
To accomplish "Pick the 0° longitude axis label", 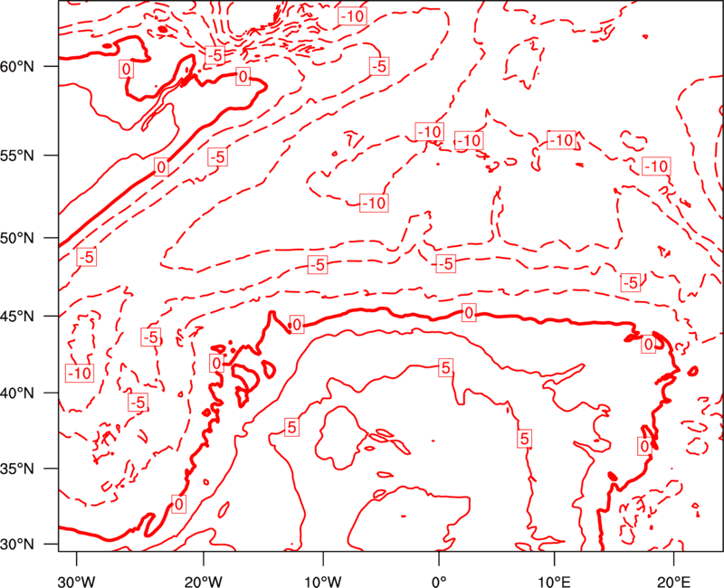I will 439,582.
